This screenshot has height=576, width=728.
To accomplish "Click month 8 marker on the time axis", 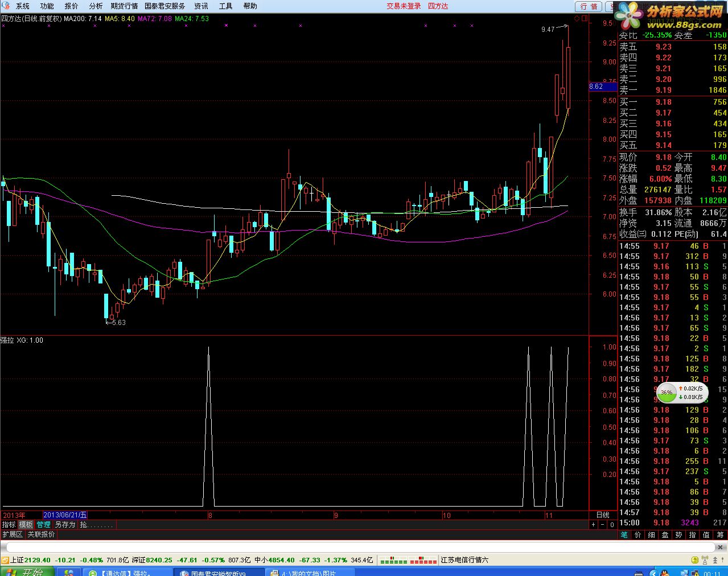I will point(210,516).
